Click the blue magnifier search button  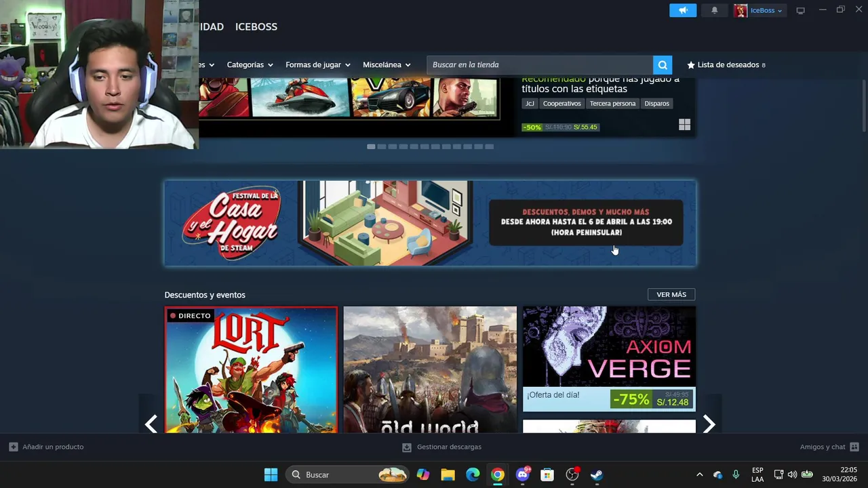point(663,65)
